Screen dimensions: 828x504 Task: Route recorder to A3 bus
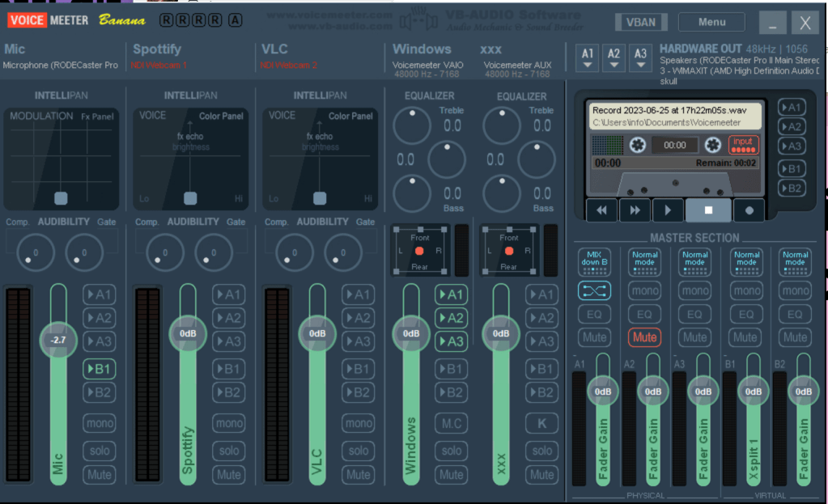[x=792, y=146]
